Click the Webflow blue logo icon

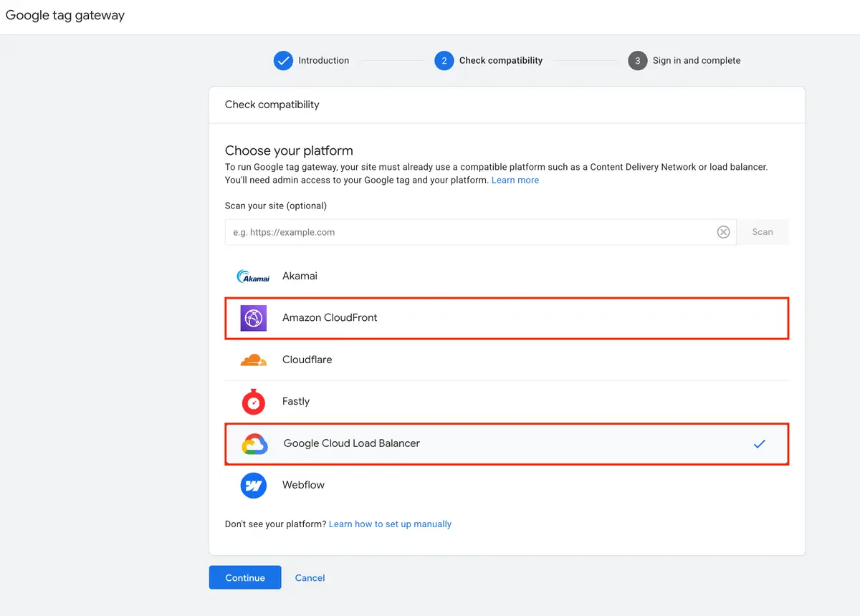[x=253, y=486]
